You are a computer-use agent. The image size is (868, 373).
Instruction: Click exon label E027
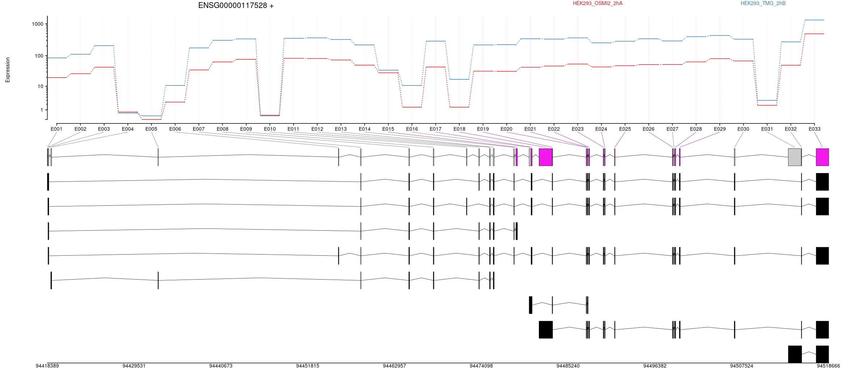(x=672, y=129)
